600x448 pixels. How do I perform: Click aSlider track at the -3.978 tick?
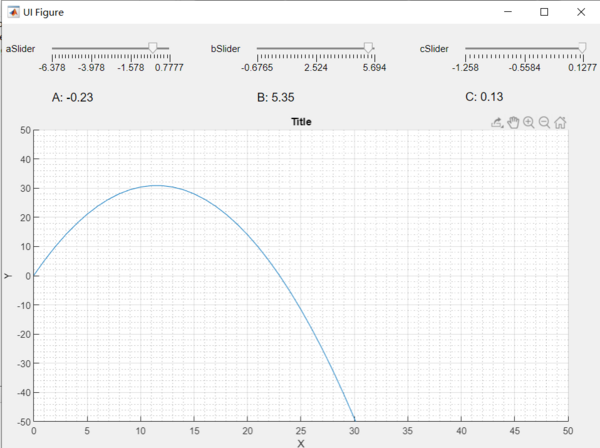91,48
